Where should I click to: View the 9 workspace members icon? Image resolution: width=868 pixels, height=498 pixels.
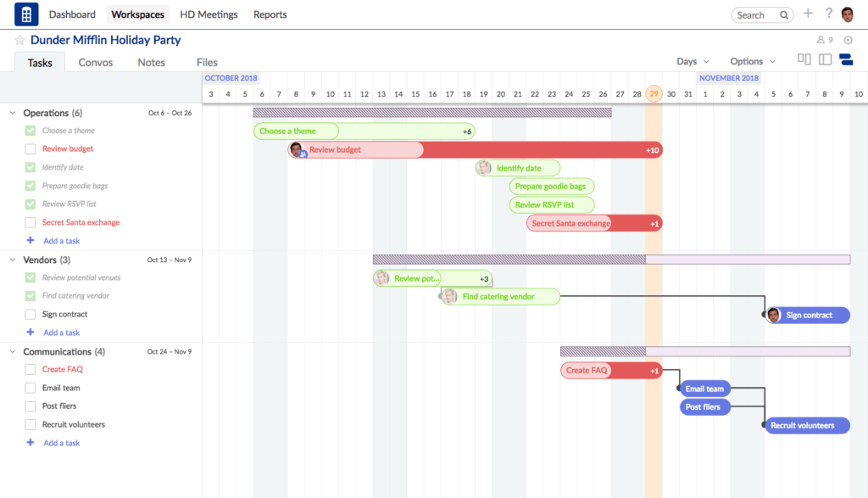(821, 39)
